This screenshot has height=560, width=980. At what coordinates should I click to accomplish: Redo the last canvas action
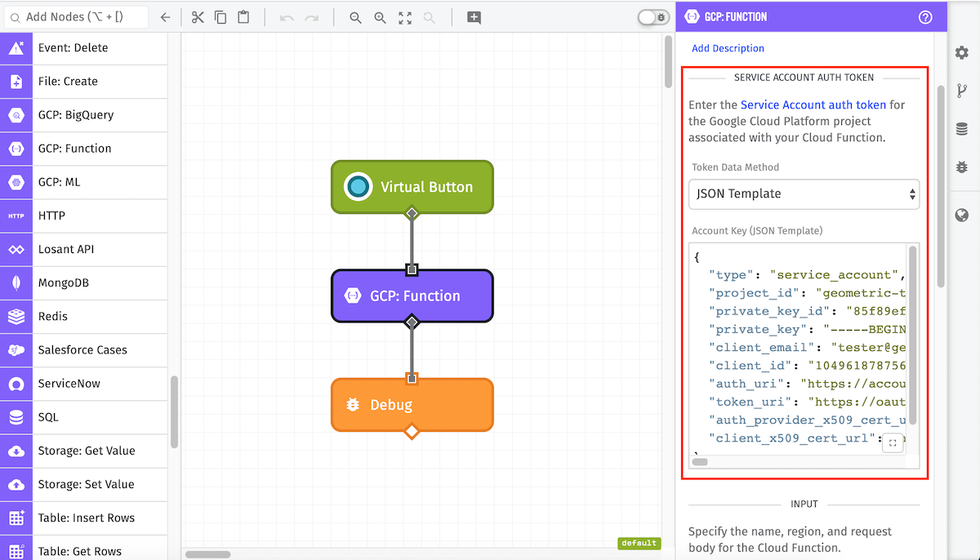point(311,17)
